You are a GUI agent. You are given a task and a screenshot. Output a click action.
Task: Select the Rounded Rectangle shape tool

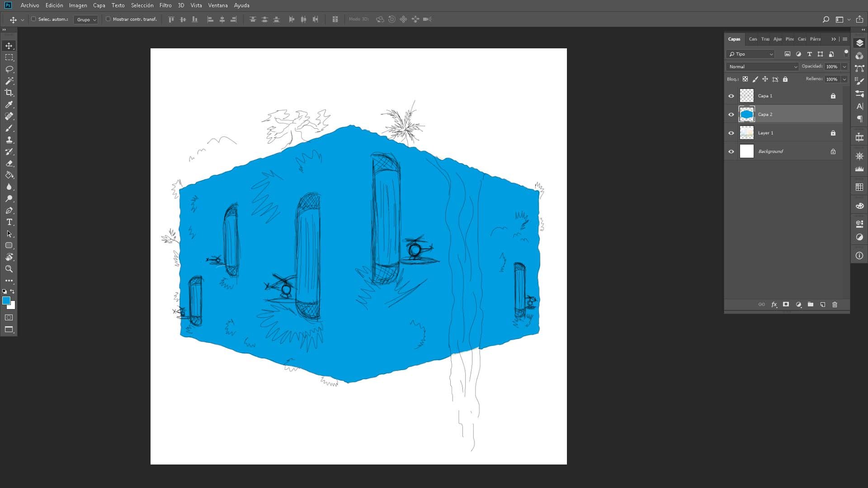tap(9, 245)
